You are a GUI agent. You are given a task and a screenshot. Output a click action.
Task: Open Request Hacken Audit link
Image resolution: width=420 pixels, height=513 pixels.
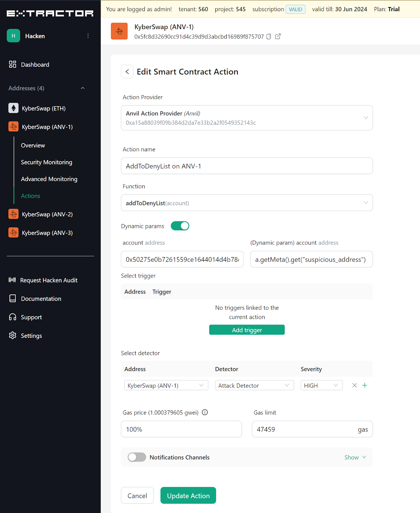click(x=49, y=280)
